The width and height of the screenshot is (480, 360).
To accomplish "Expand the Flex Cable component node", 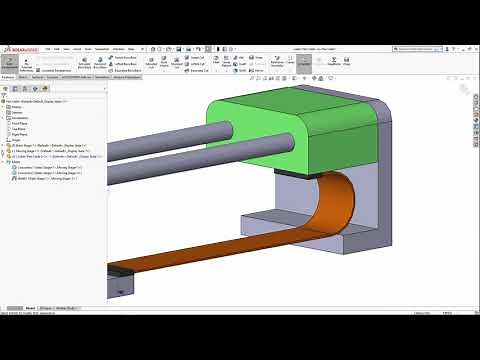I will 3,156.
